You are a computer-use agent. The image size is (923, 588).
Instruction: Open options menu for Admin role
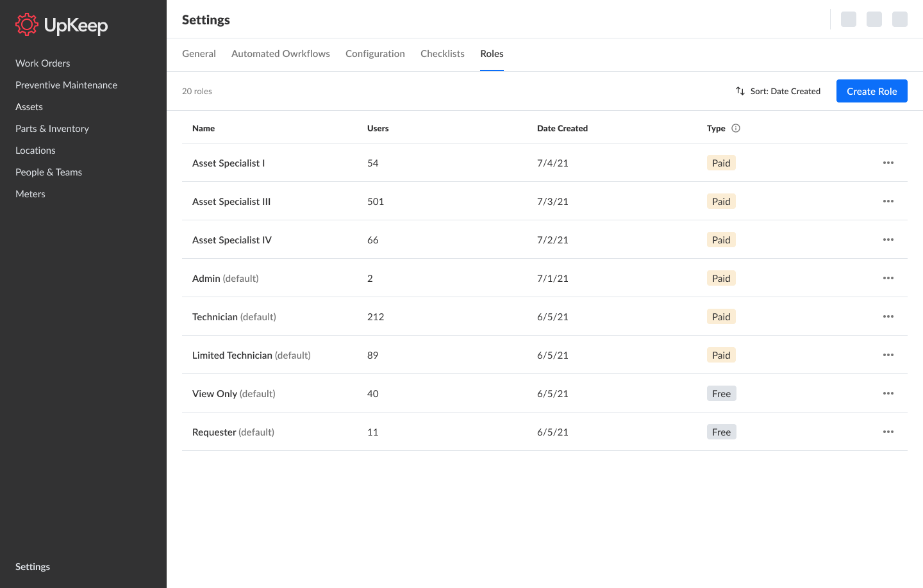(888, 278)
